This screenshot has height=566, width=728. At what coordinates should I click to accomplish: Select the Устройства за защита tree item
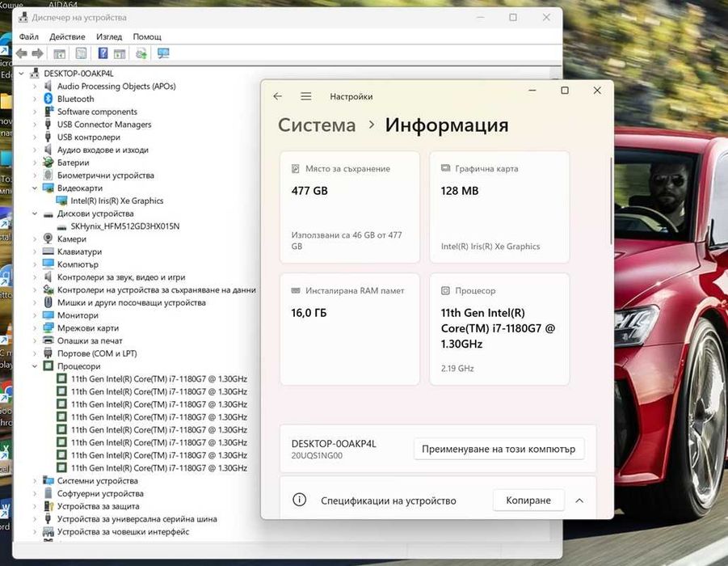pyautogui.click(x=98, y=506)
